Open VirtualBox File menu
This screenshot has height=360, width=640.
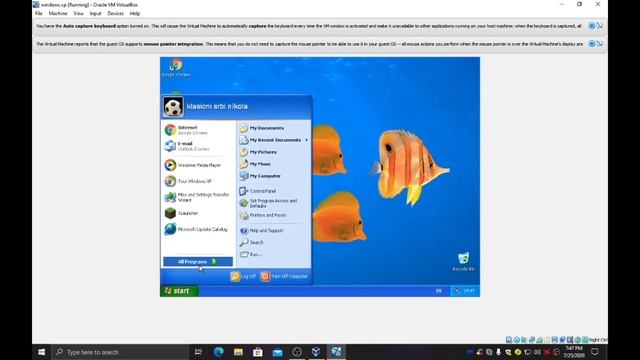tap(39, 13)
